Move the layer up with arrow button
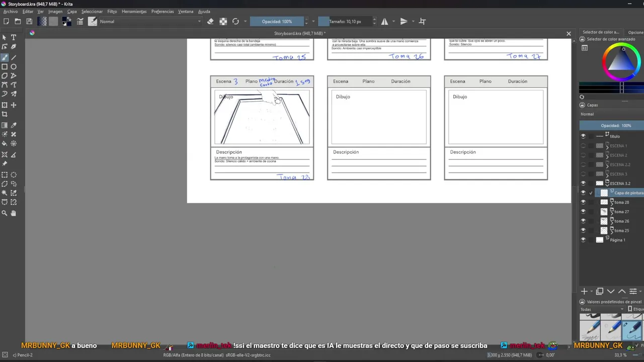 pyautogui.click(x=622, y=292)
